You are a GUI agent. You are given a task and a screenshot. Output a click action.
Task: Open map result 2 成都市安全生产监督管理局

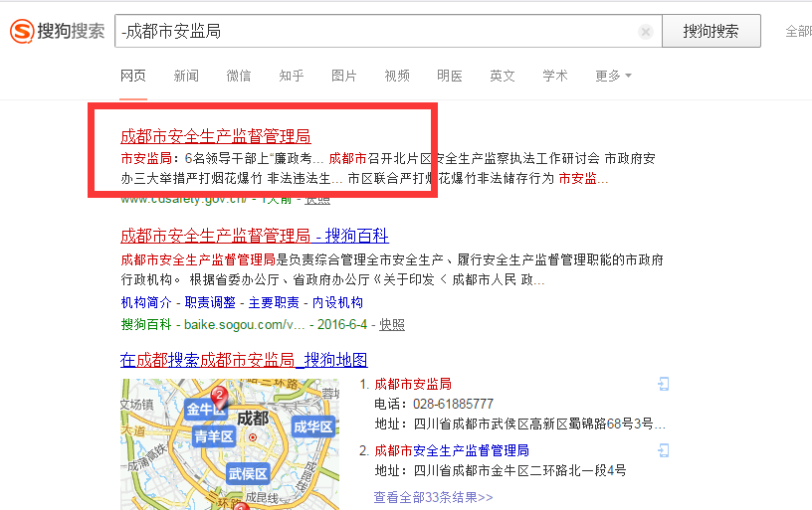pos(452,450)
